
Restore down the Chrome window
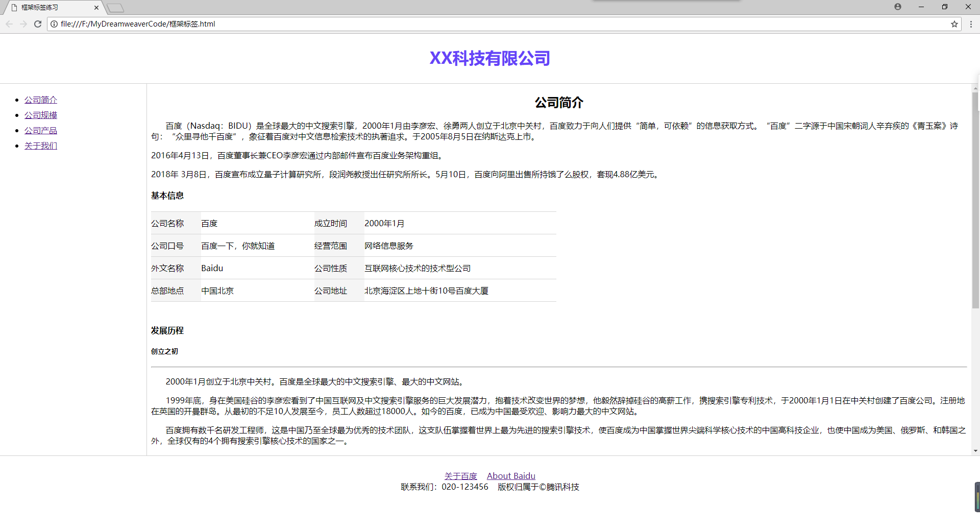click(x=945, y=7)
